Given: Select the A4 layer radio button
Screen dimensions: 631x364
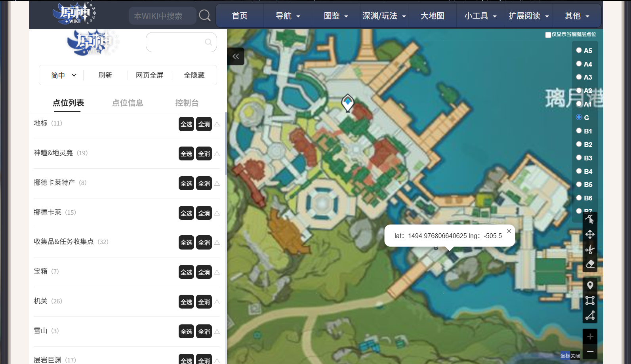Looking at the screenshot, I should coord(579,64).
